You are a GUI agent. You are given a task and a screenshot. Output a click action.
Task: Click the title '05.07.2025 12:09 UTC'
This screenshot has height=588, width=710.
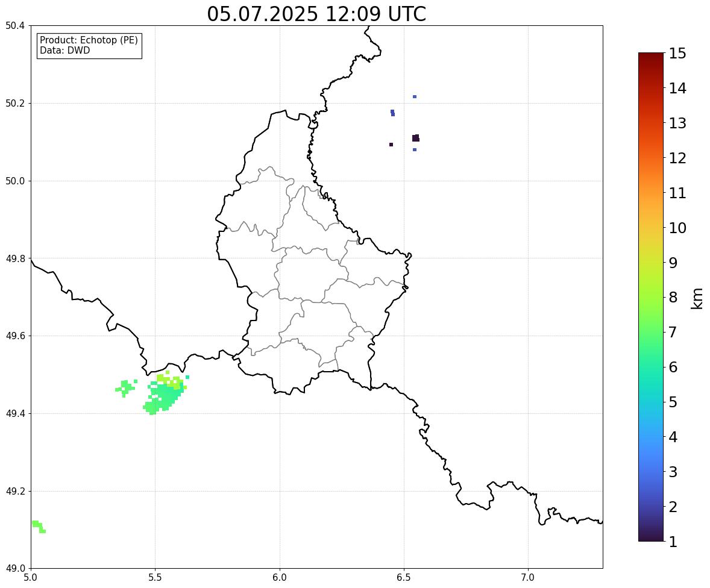[316, 14]
